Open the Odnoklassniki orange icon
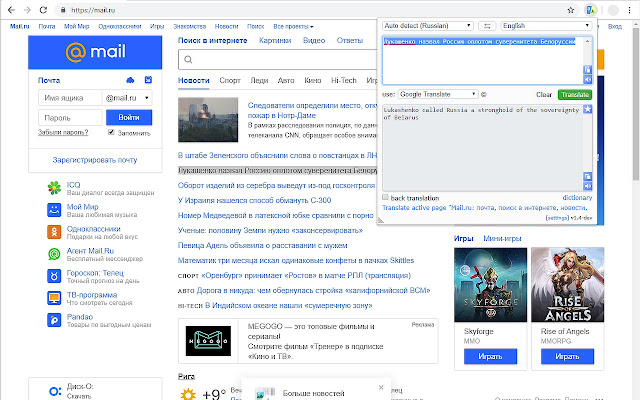Viewport: 640px width, 400px height. point(54,233)
